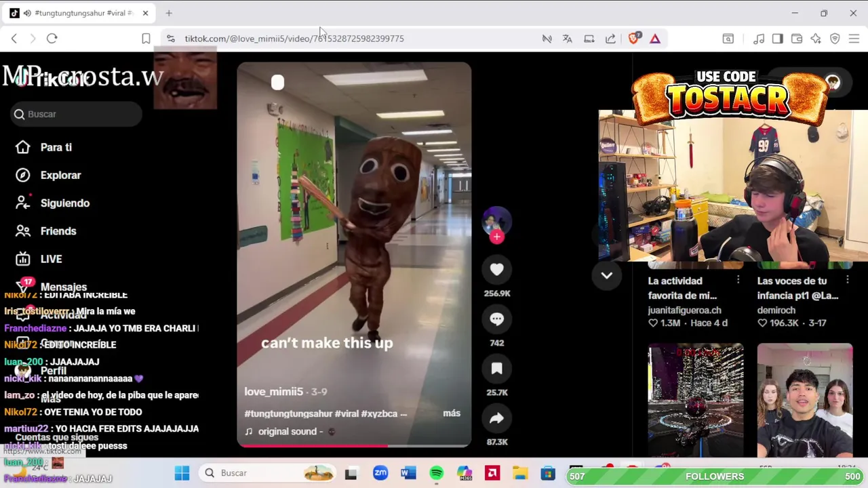
Task: Like the video with the heart icon
Action: pyautogui.click(x=496, y=270)
